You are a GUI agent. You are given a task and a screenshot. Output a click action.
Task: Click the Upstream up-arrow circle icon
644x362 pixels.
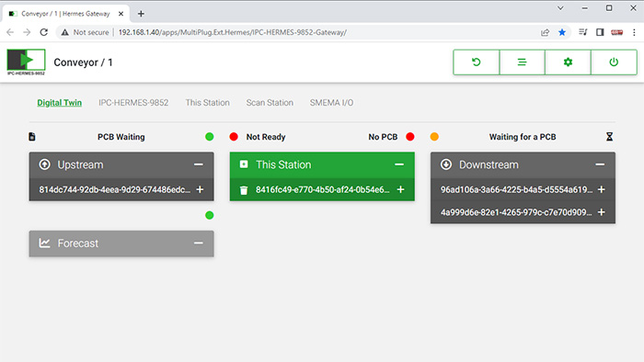(44, 164)
